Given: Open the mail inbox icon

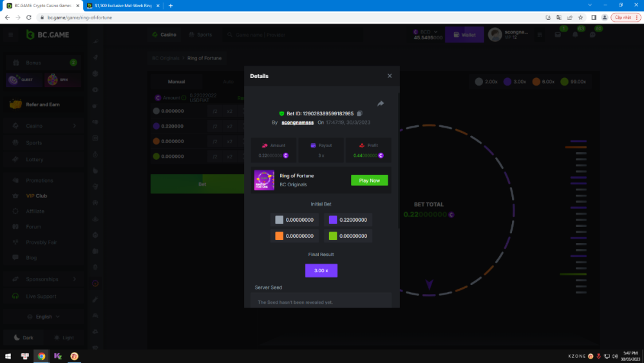Looking at the screenshot, I should click(x=558, y=35).
